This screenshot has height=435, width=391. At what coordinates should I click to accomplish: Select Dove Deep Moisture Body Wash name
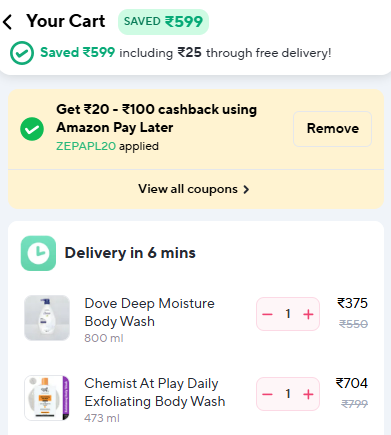click(x=149, y=312)
